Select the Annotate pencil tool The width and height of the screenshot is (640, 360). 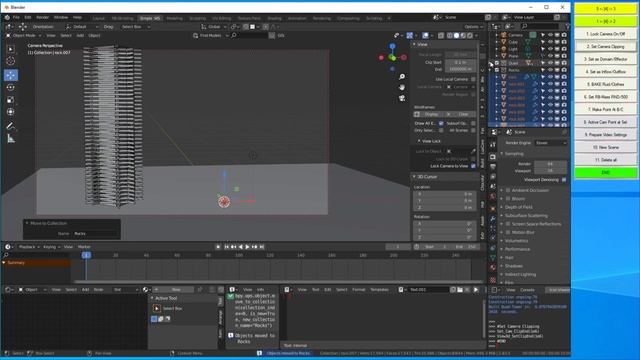click(x=11, y=126)
